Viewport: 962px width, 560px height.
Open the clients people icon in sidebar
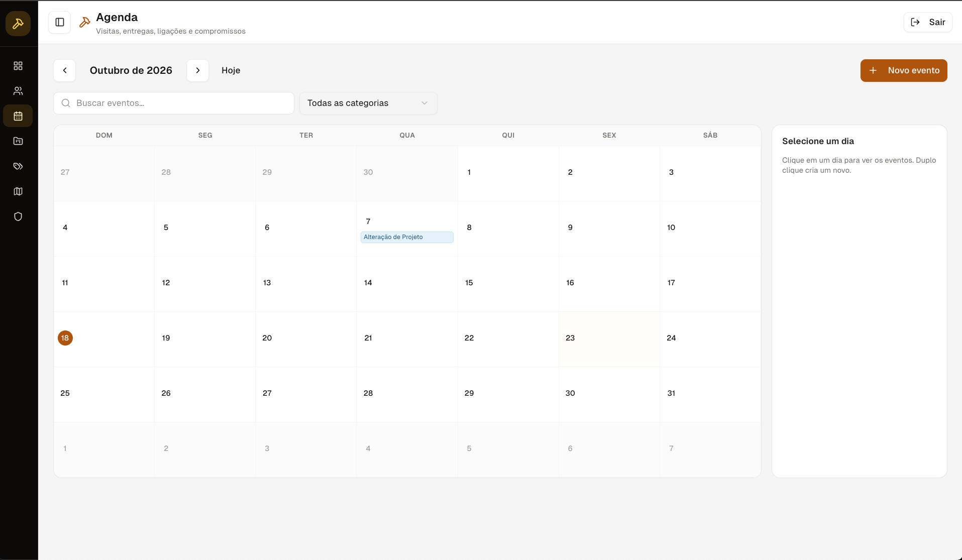point(18,91)
